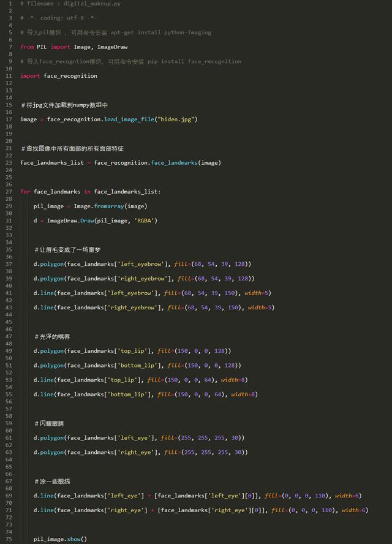Click fill=(255, 255, 255, 30) on the right_eye polygon
Screen dimensions: 392x544
(x=204, y=453)
